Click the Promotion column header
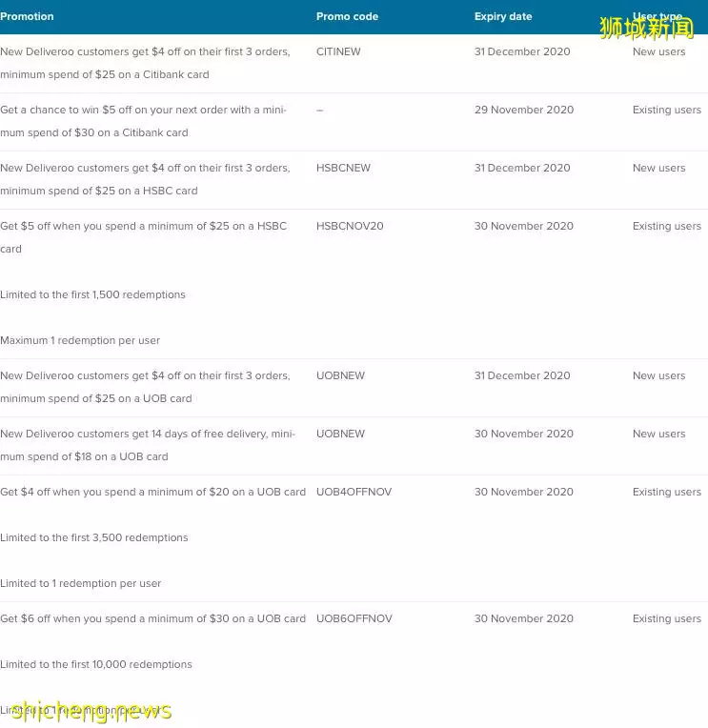 pyautogui.click(x=27, y=16)
